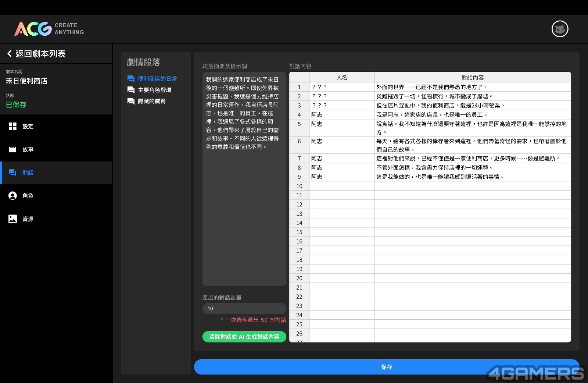This screenshot has height=383, width=588.
Task: Click the 已保存 status text
Action: pos(16,104)
